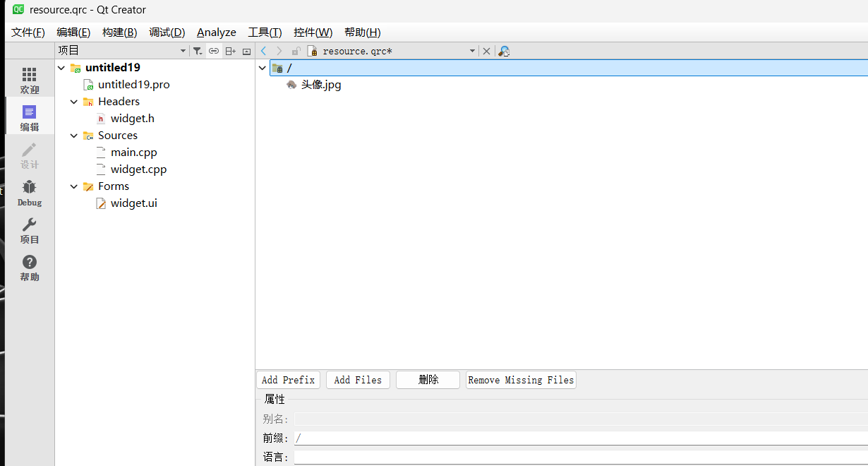
Task: Open the 构建(B) menu
Action: click(119, 32)
